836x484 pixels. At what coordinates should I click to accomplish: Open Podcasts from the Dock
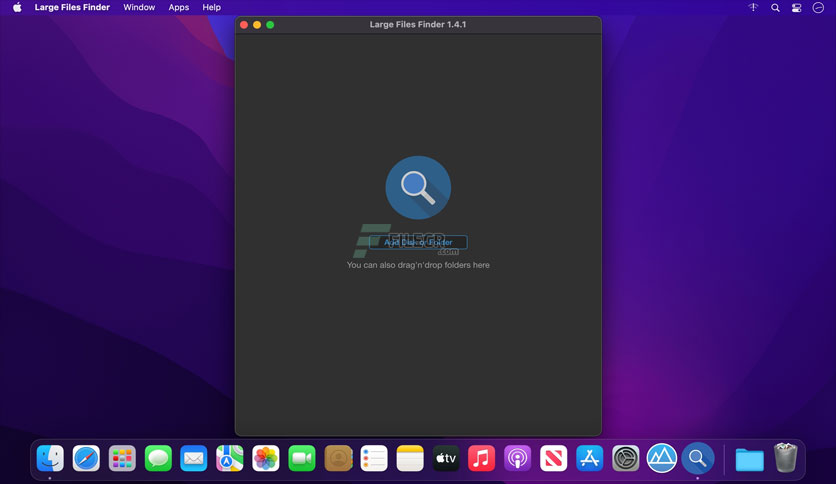pyautogui.click(x=517, y=458)
